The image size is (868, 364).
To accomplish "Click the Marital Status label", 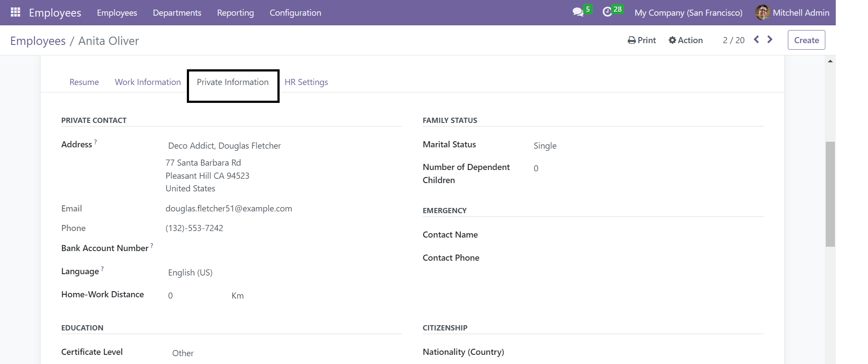I will pos(449,144).
